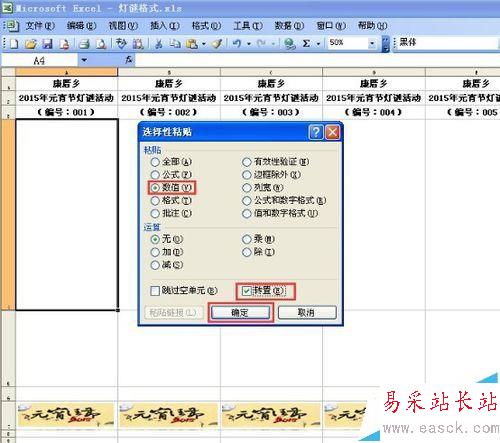
Task: Click the Open file folder icon
Action: pos(30,44)
